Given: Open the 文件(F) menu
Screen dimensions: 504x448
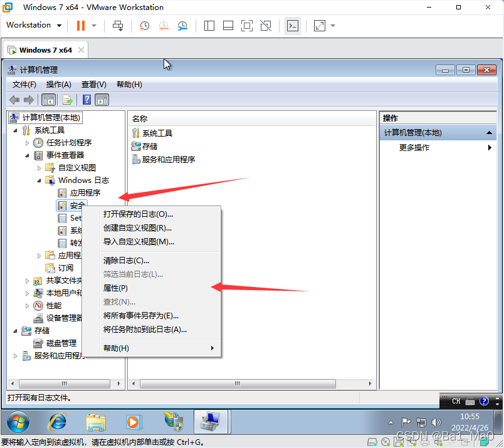Looking at the screenshot, I should tap(24, 85).
